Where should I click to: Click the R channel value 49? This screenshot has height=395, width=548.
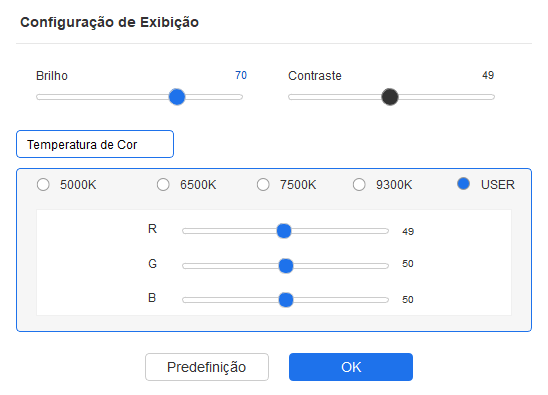(408, 231)
